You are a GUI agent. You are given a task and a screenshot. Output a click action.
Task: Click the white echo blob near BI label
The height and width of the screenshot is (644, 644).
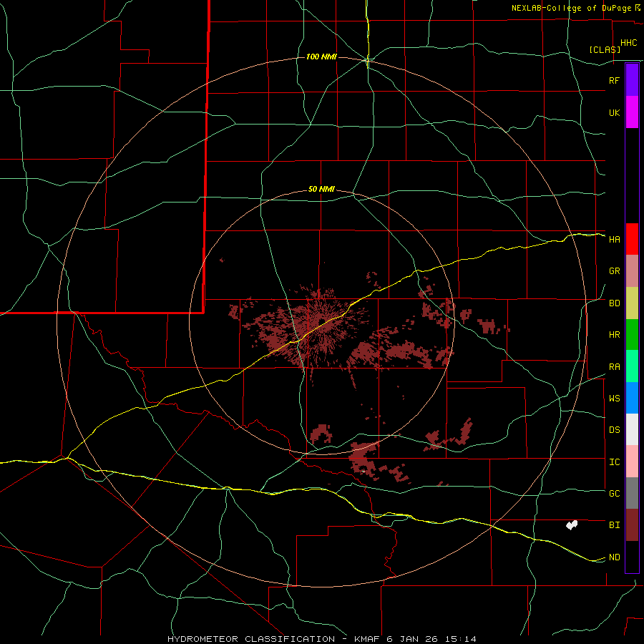point(572,525)
